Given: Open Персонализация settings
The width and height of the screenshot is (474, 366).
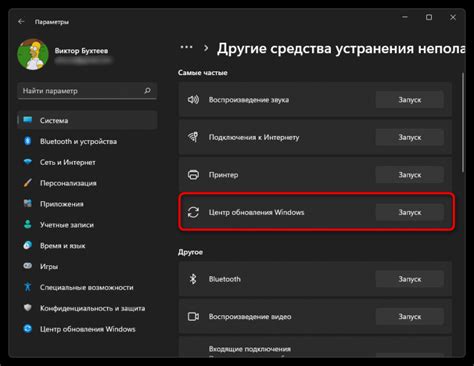Looking at the screenshot, I should [87, 183].
